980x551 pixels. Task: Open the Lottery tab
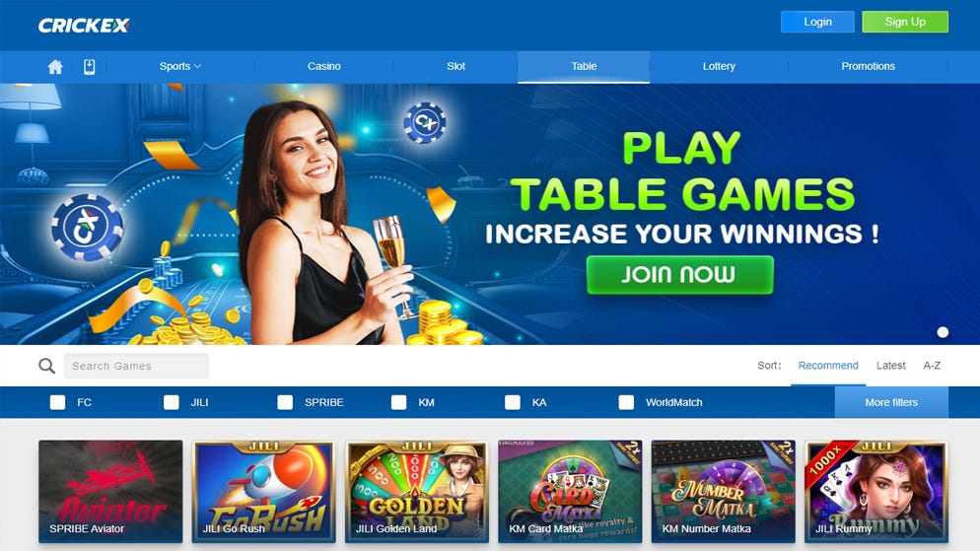(719, 66)
